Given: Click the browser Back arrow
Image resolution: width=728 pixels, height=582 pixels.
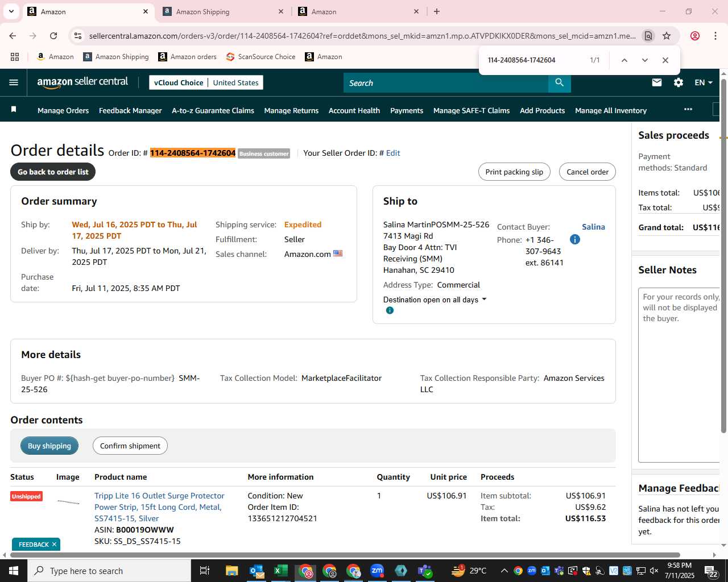Looking at the screenshot, I should (x=13, y=36).
